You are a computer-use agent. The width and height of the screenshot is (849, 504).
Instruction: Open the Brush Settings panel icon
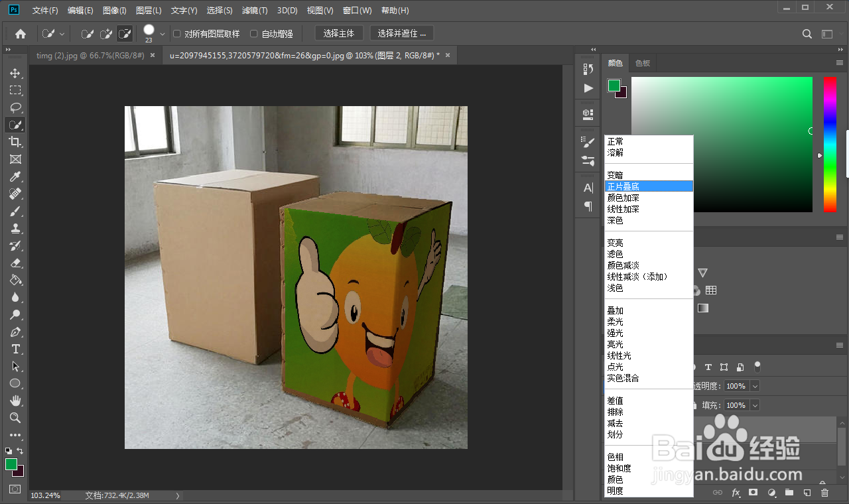click(x=588, y=142)
